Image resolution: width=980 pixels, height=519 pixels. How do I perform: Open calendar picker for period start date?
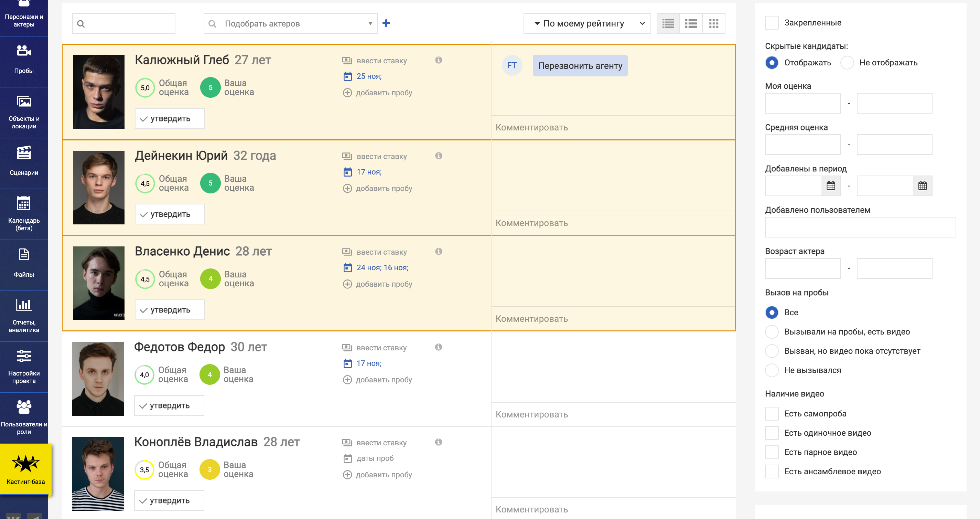click(831, 186)
